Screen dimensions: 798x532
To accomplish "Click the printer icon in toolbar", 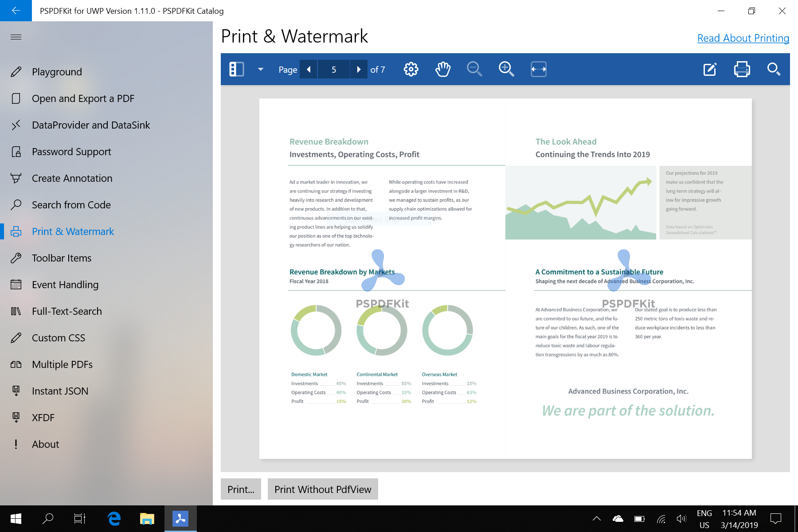I will (x=742, y=69).
